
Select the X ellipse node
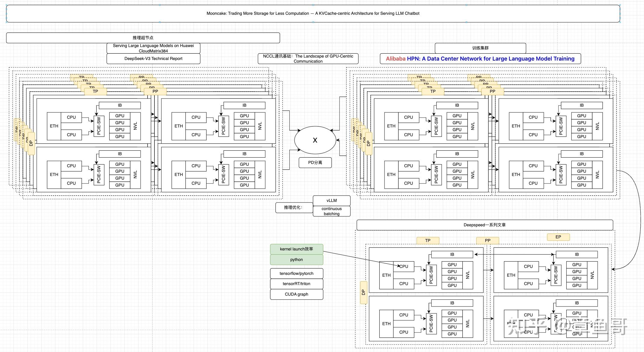pyautogui.click(x=315, y=140)
